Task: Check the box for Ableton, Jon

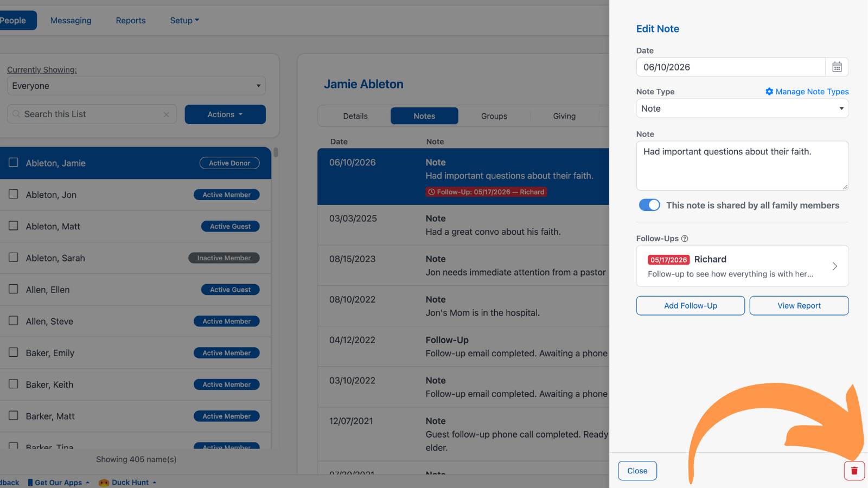Action: (14, 194)
